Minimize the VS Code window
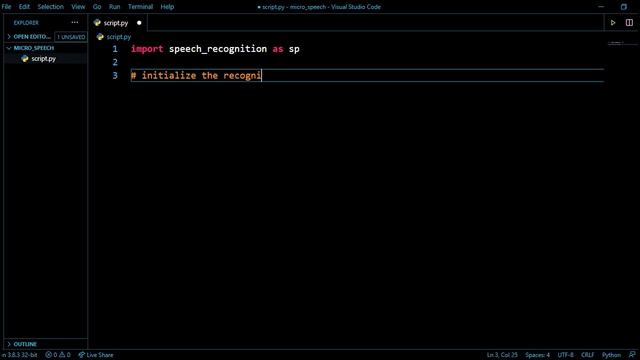 [601, 7]
